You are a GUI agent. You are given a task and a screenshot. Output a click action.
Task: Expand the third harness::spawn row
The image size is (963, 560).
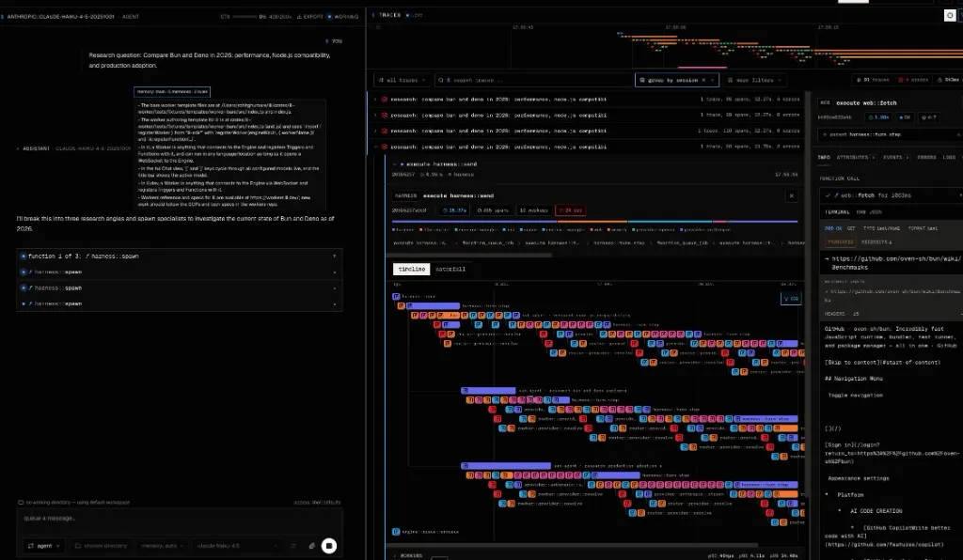180,288
